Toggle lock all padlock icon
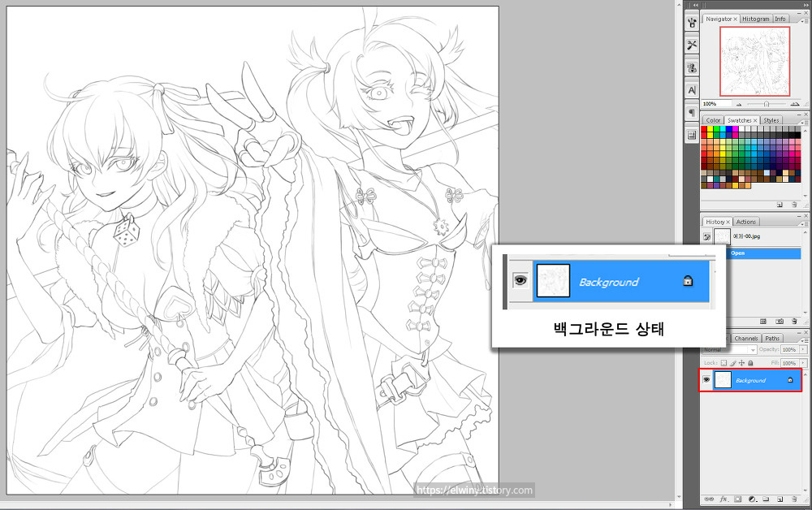The height and width of the screenshot is (510, 812). point(750,363)
